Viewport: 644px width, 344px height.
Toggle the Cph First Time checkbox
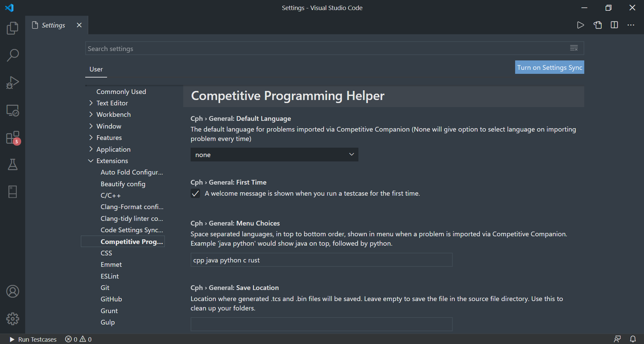[195, 194]
